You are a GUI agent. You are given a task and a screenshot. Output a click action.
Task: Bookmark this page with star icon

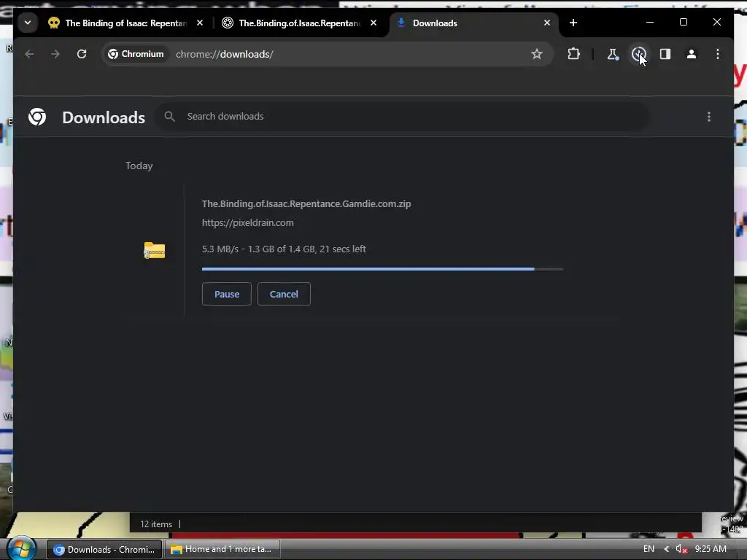pyautogui.click(x=537, y=54)
